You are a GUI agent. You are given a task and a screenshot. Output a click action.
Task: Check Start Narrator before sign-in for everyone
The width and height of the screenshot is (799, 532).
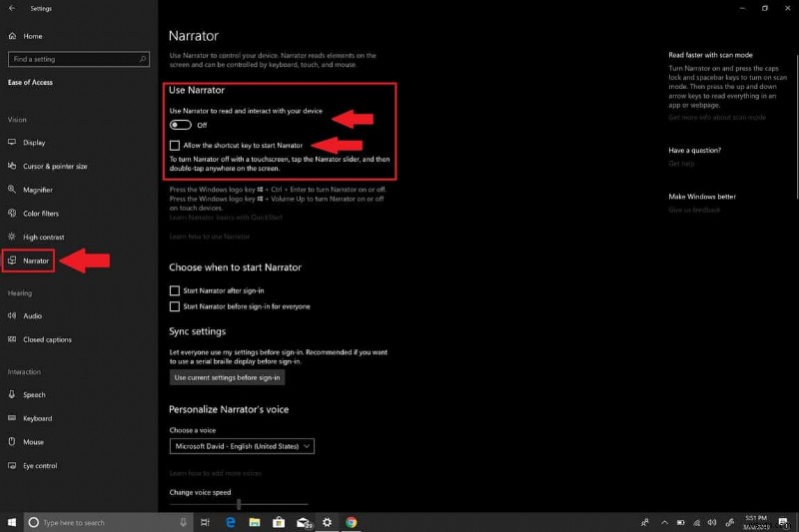click(175, 306)
